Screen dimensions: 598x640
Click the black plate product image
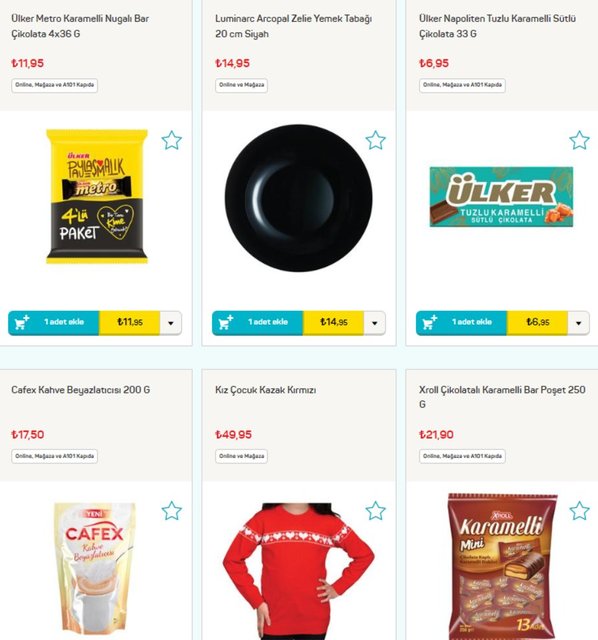[x=298, y=198]
